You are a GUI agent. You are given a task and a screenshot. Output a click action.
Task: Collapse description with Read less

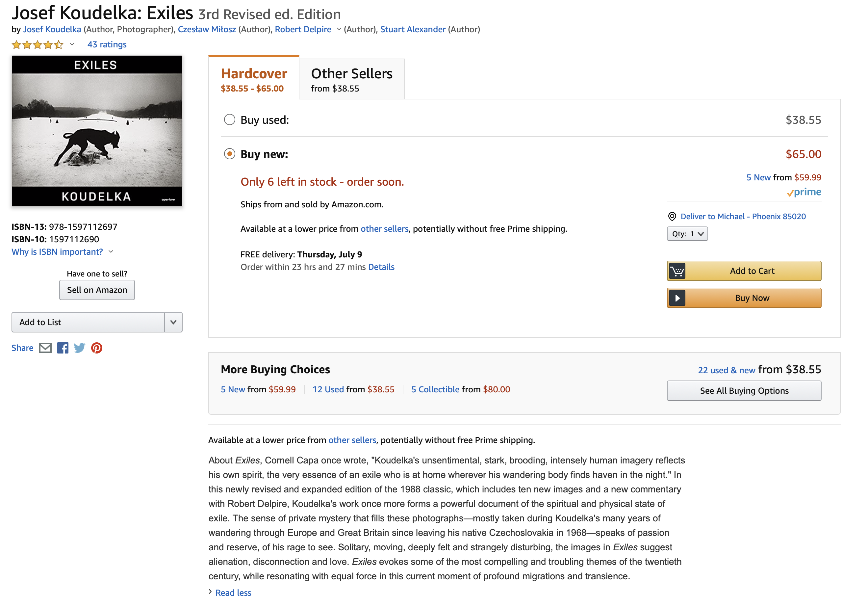point(233,592)
